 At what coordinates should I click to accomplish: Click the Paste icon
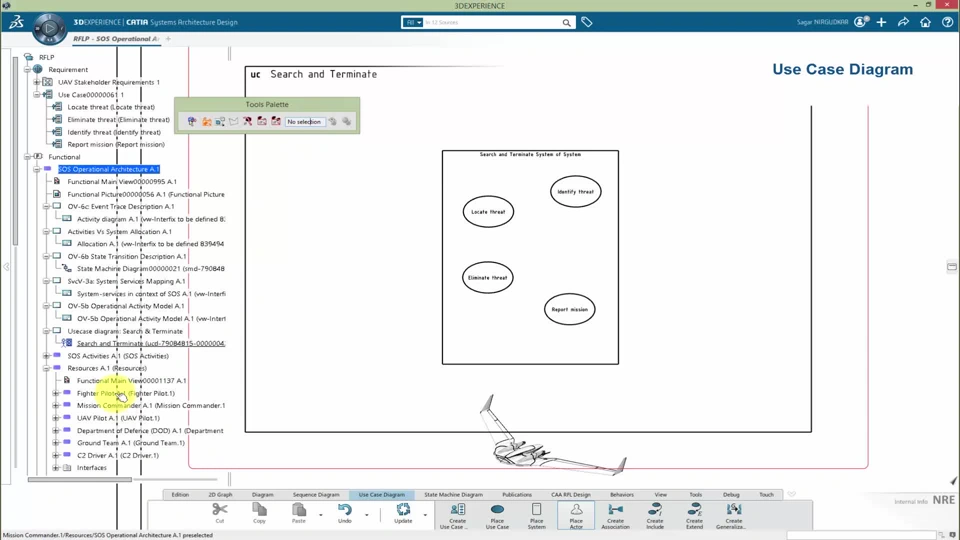pyautogui.click(x=299, y=509)
